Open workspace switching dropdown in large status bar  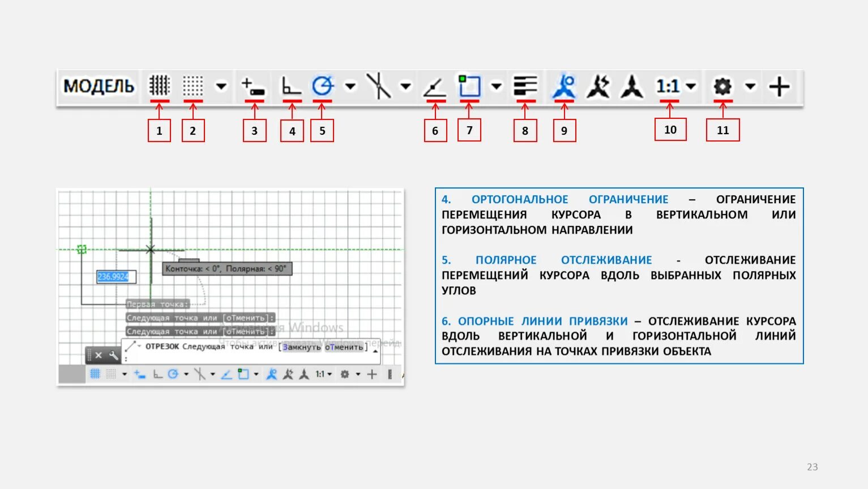pyautogui.click(x=750, y=87)
